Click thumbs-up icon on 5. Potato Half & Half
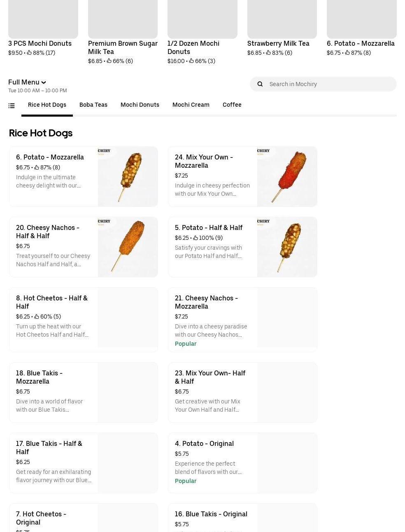Screen dimensions: 405x532 [x=196, y=238]
